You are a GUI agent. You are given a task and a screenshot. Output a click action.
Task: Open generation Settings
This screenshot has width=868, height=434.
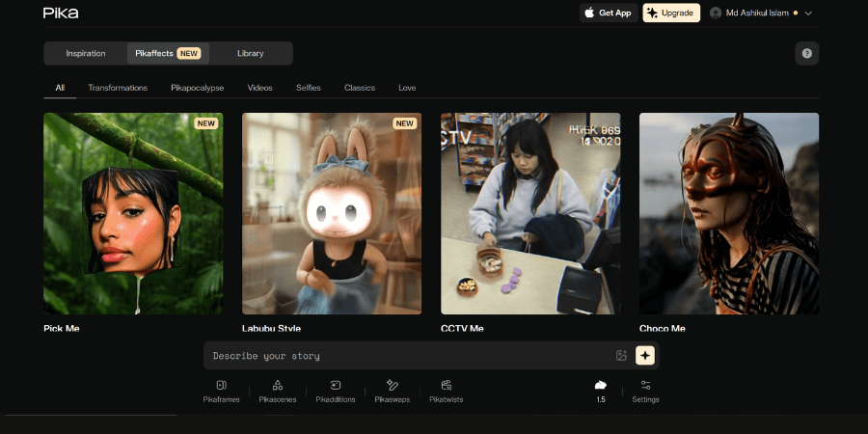tap(645, 391)
